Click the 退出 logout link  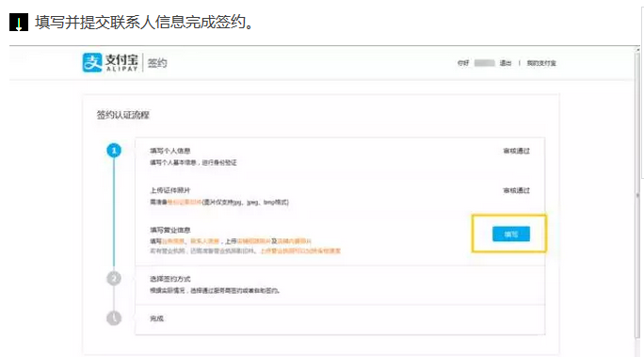point(506,63)
